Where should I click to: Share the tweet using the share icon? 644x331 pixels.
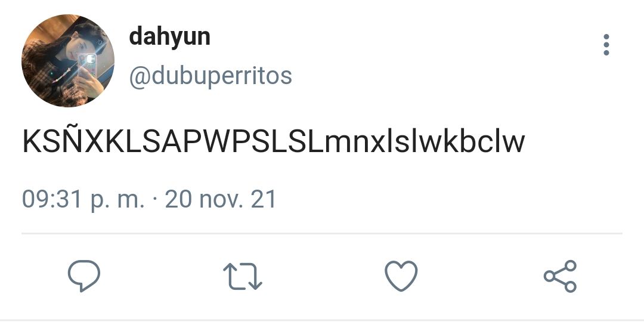click(560, 276)
